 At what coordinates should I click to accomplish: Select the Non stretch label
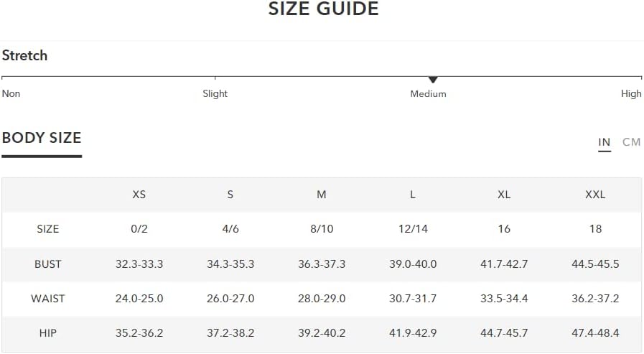(11, 93)
